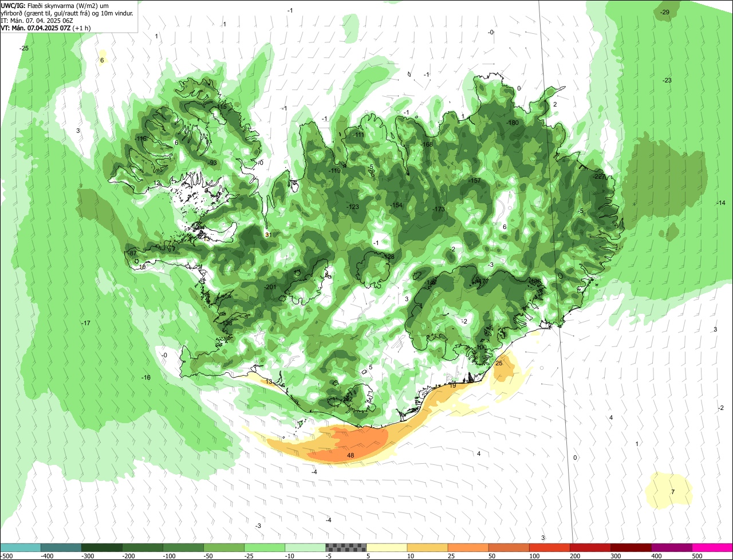Click the legend swatch between -100 and -50
Viewport: 733px width, 560px height.
pos(183,547)
